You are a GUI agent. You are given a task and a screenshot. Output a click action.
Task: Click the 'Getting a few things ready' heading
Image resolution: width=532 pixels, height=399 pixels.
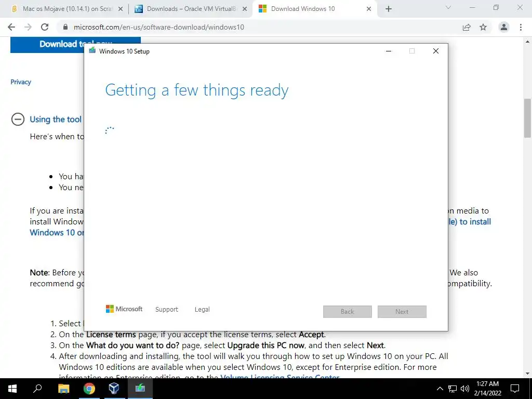(197, 90)
